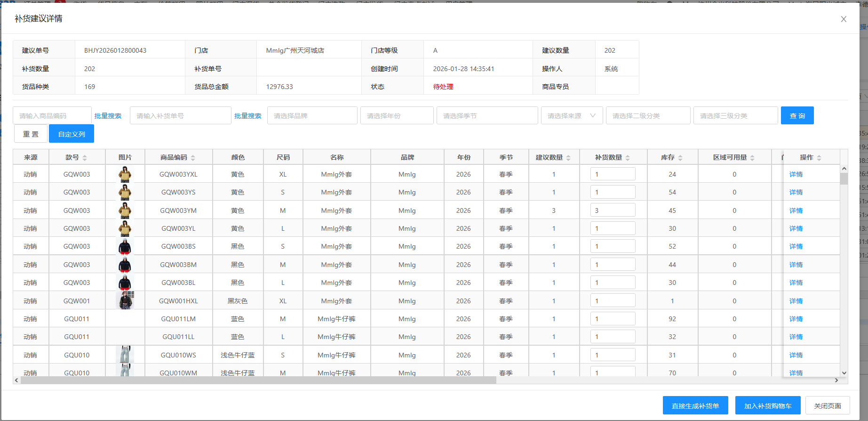Viewport: 868px width, 421px height.
Task: Sort by 商品编码 column sort arrows
Action: pyautogui.click(x=193, y=158)
